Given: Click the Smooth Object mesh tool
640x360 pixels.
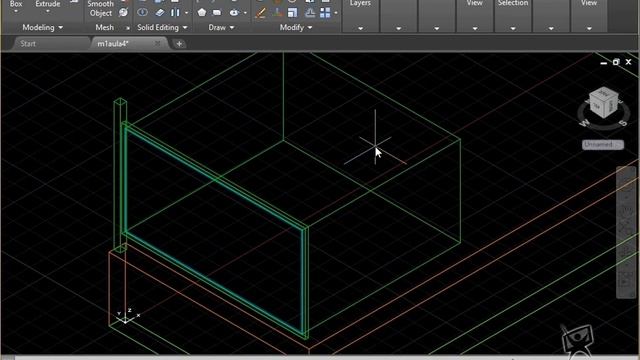Looking at the screenshot, I should coord(100,9).
